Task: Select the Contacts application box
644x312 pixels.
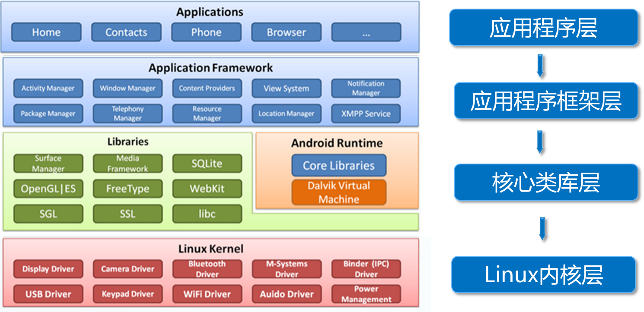Action: point(126,32)
